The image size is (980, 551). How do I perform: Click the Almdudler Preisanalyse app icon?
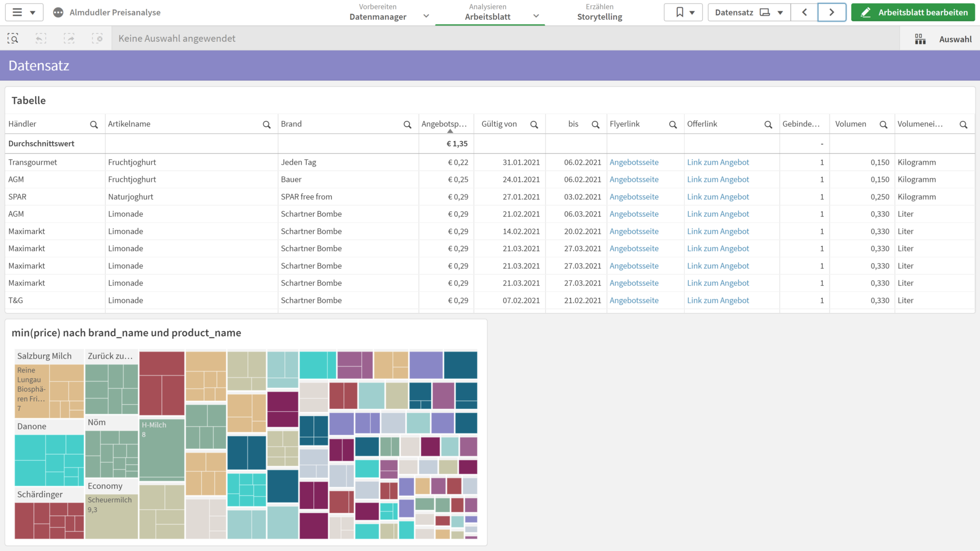point(58,12)
